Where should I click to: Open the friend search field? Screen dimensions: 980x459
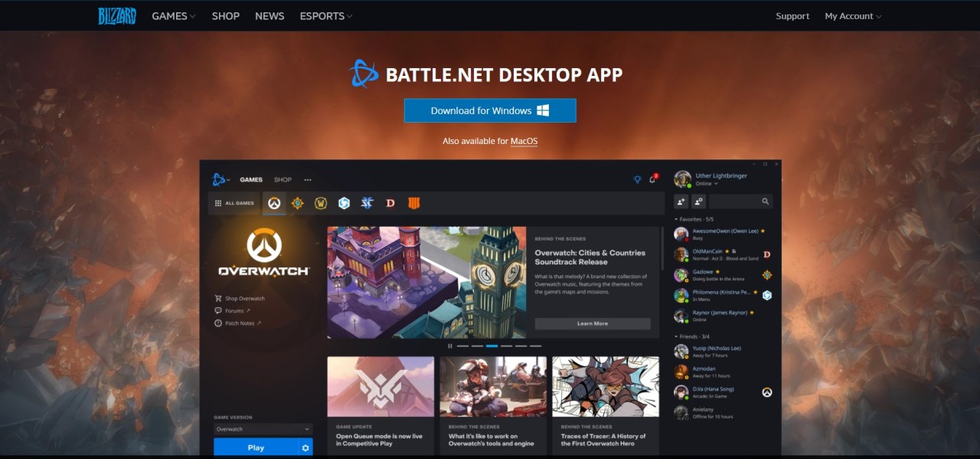pos(735,201)
